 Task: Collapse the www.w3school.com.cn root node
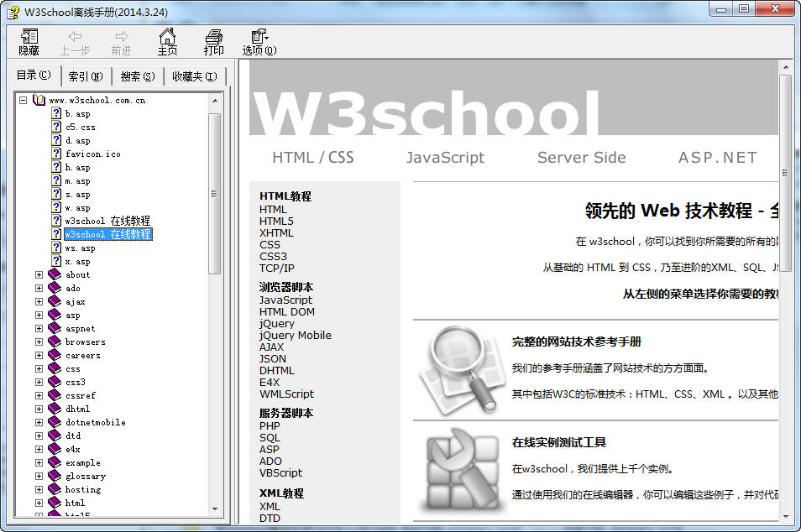23,100
